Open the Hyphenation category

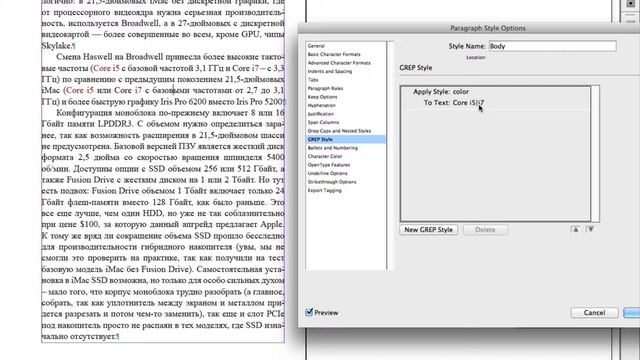[x=321, y=105]
